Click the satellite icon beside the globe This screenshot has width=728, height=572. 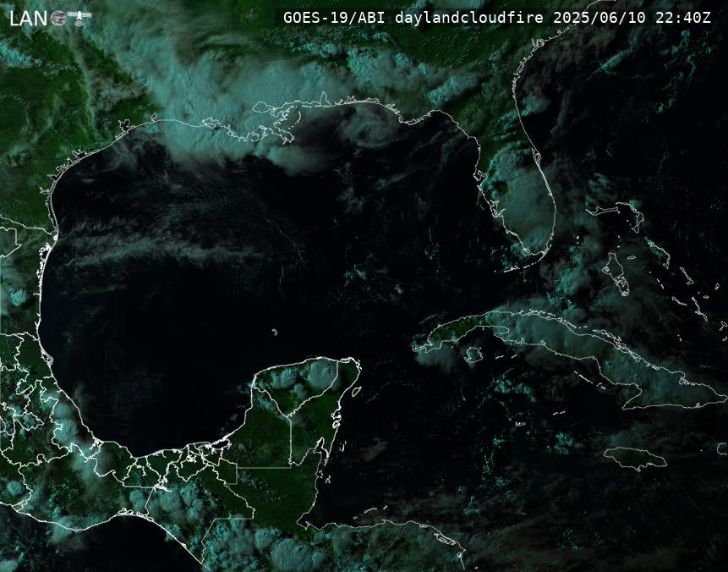(x=79, y=18)
